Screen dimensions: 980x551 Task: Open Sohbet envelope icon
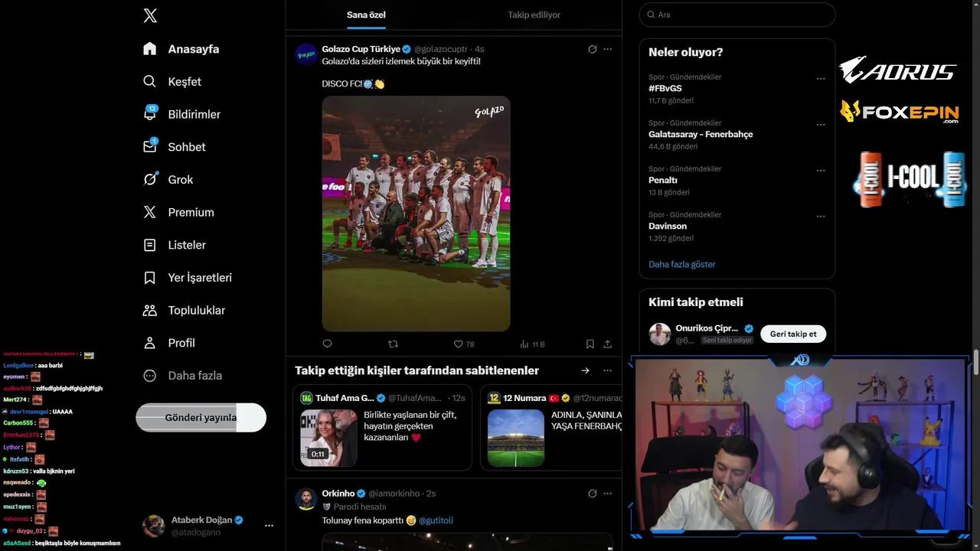pos(150,146)
